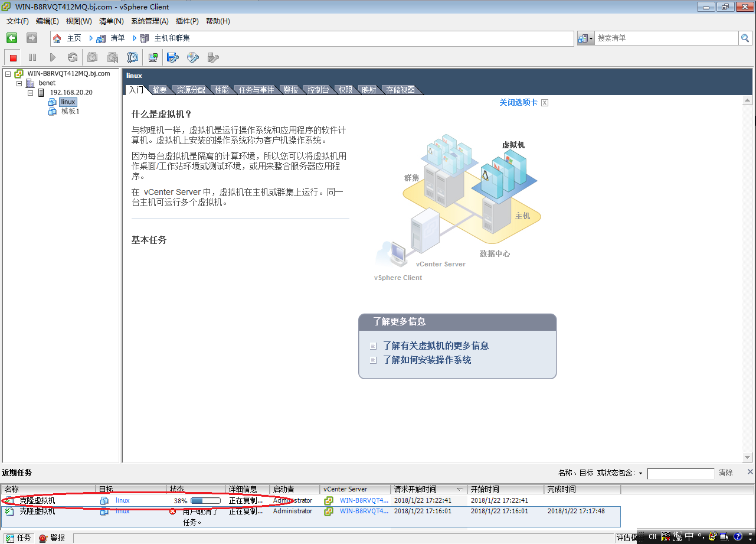This screenshot has width=756, height=544.
Task: Open the 文件(F) menu
Action: [18, 21]
